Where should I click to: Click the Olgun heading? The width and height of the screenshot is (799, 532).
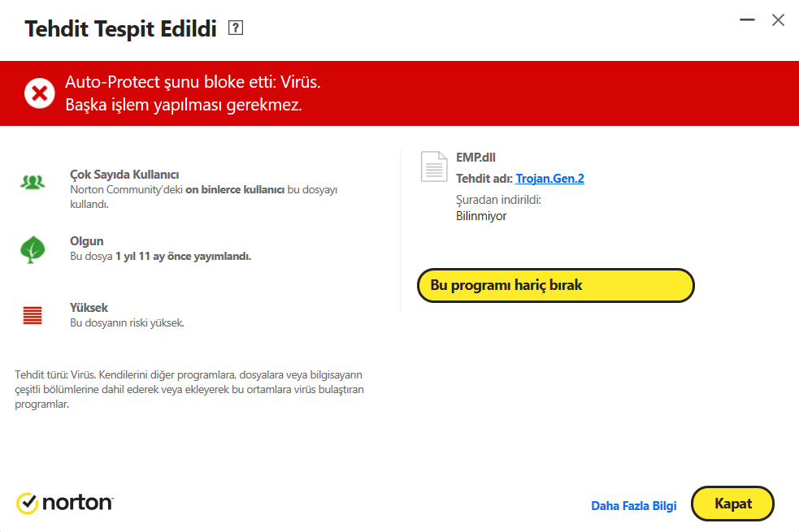click(x=87, y=240)
